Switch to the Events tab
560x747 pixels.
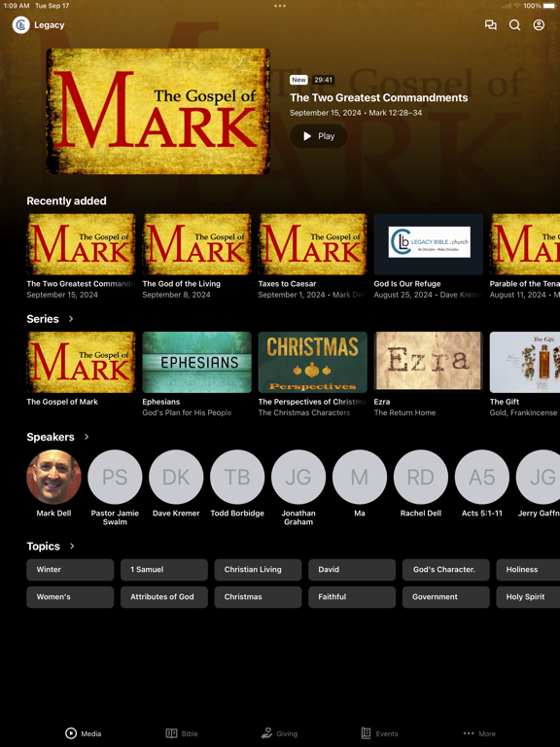(379, 733)
